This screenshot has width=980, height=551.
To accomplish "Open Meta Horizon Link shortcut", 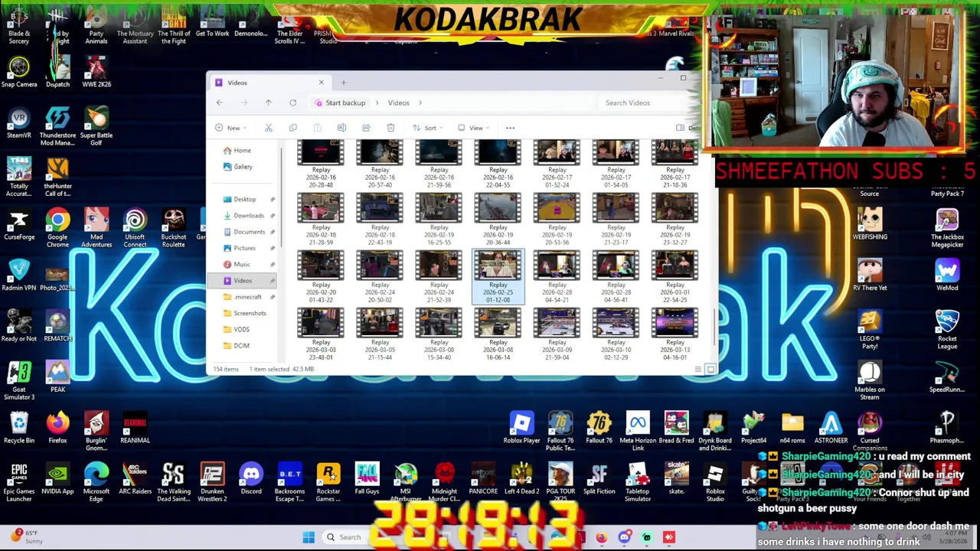I will tap(638, 432).
